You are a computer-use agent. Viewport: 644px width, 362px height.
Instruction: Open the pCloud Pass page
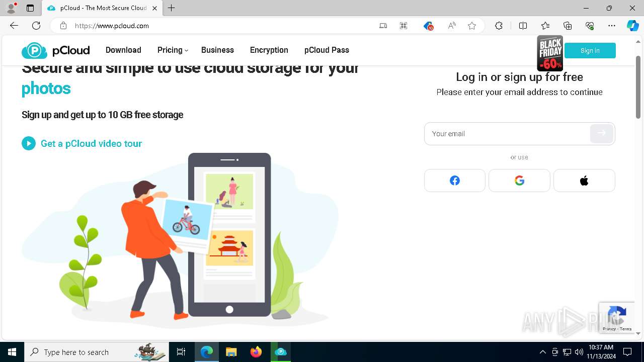pyautogui.click(x=327, y=50)
